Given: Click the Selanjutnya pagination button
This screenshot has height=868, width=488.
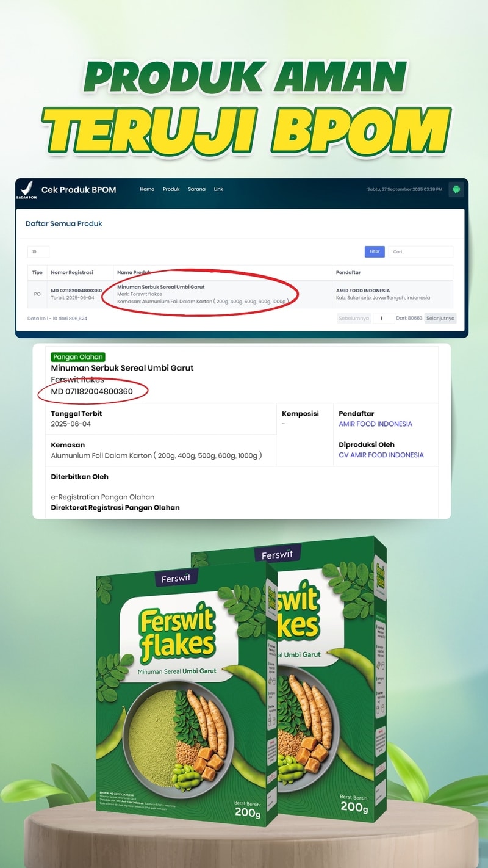Looking at the screenshot, I should [x=440, y=318].
